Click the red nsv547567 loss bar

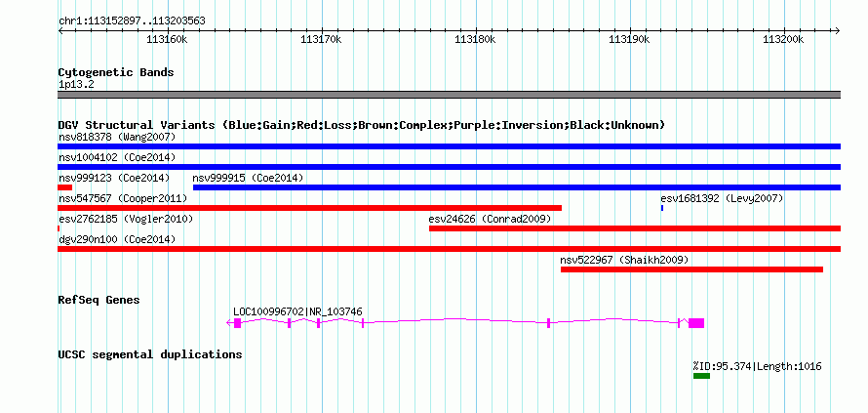click(x=309, y=208)
